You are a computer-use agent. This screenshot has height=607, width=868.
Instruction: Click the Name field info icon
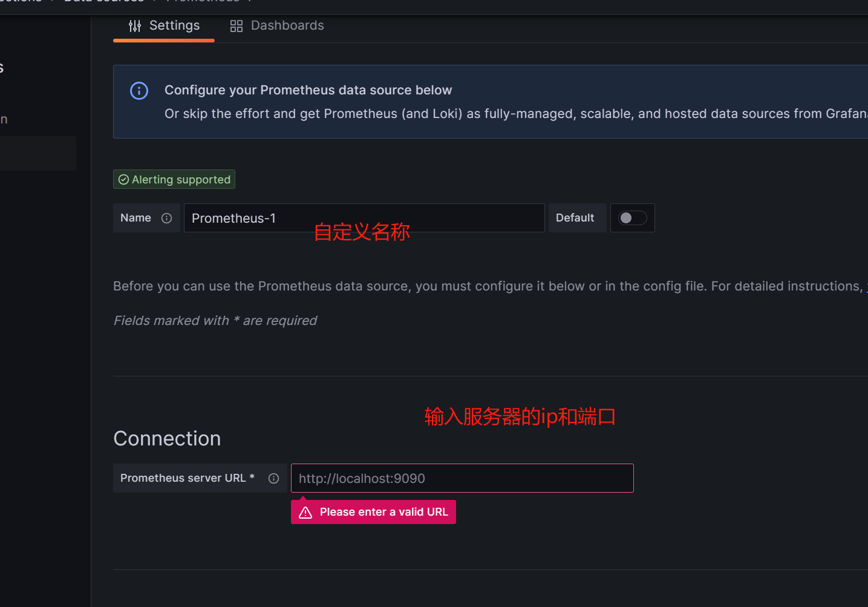(167, 218)
